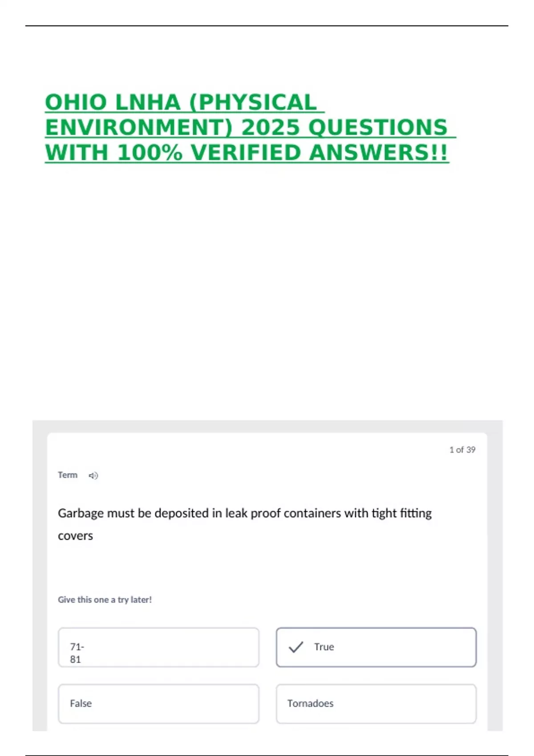Select the True answer option

tap(376, 647)
